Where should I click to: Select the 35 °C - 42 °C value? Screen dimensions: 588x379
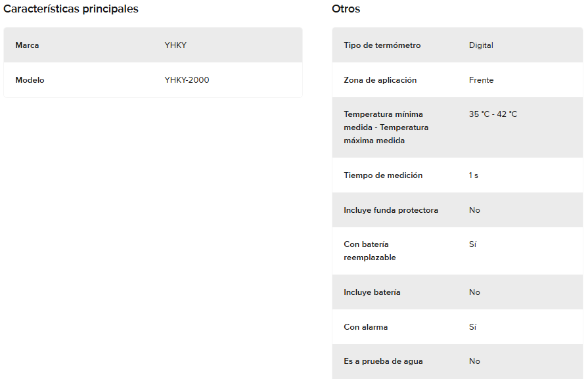493,114
